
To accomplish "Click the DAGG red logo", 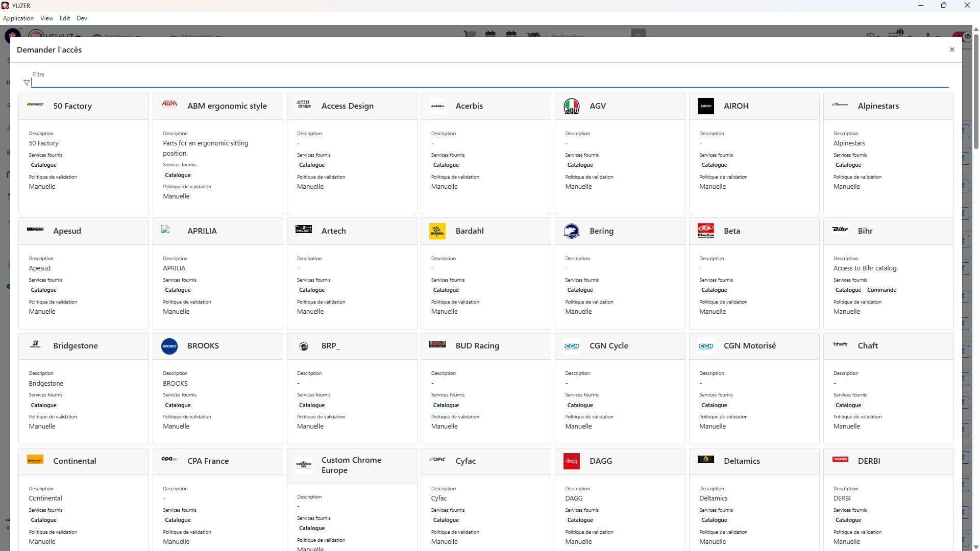I will pos(571,461).
